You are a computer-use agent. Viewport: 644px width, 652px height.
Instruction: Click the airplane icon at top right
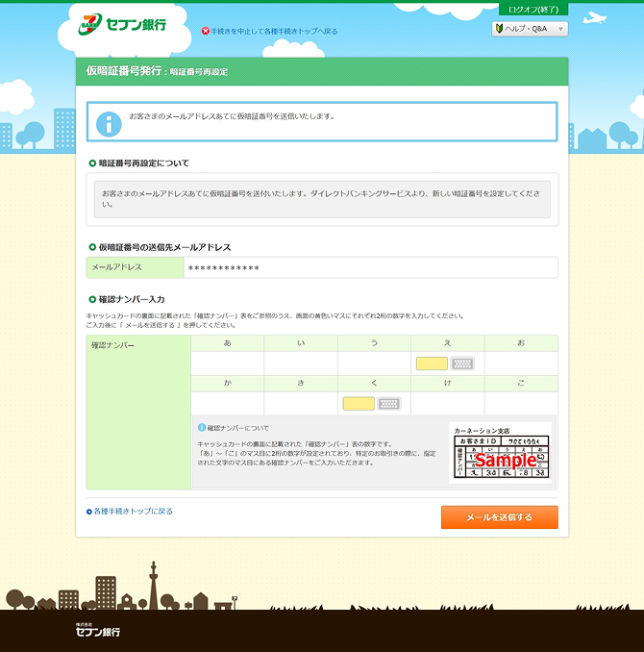[x=595, y=18]
